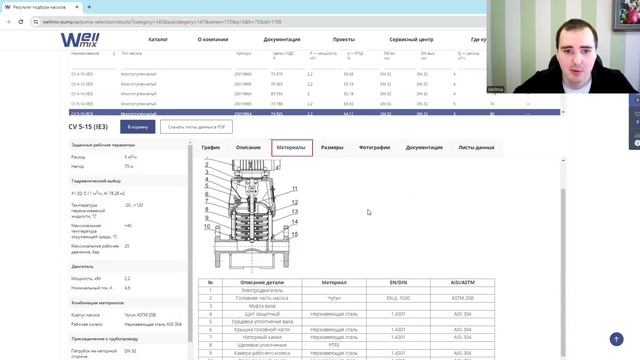Select the CV 5-14 (IE3) row
Viewport: 640px width, 360px height.
tap(314, 104)
